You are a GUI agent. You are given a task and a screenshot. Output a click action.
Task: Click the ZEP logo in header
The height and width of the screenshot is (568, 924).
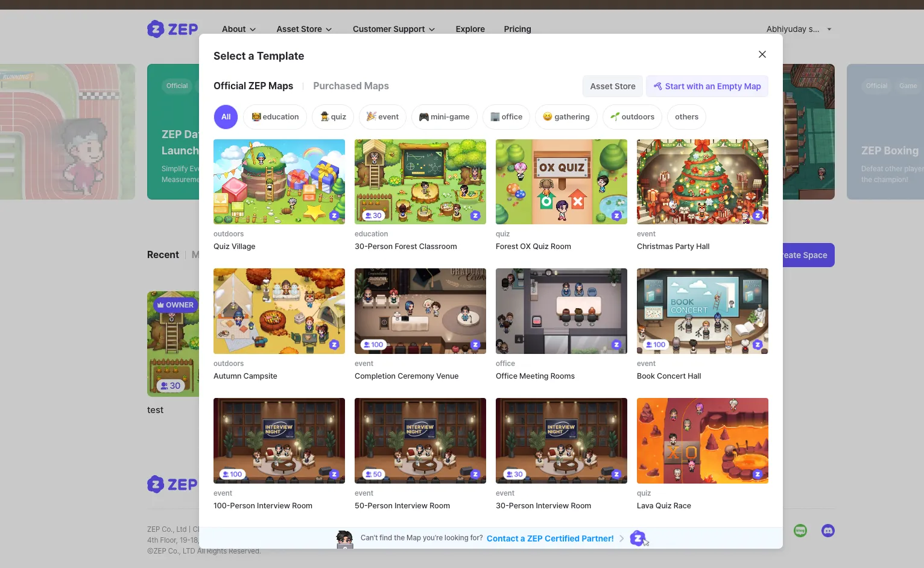(172, 29)
